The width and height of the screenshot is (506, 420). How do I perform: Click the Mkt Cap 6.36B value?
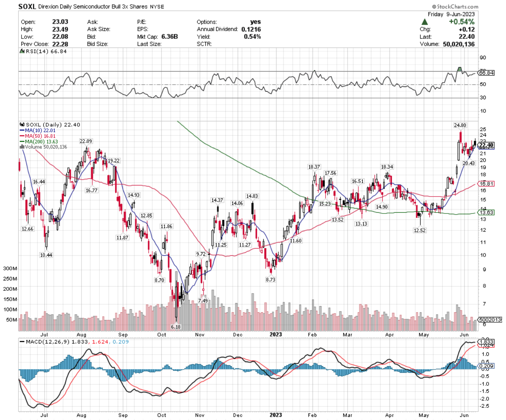pos(170,37)
